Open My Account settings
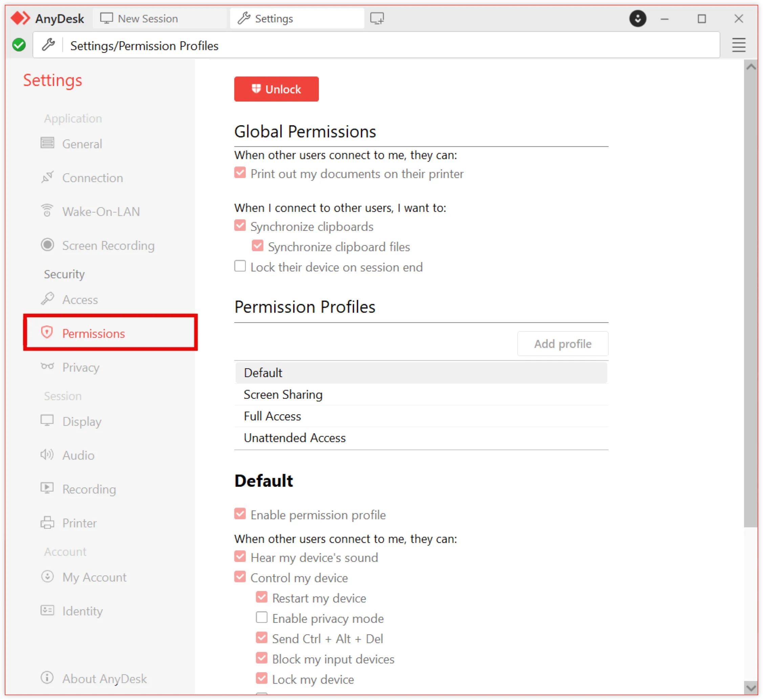The height and width of the screenshot is (700, 763). [x=94, y=577]
